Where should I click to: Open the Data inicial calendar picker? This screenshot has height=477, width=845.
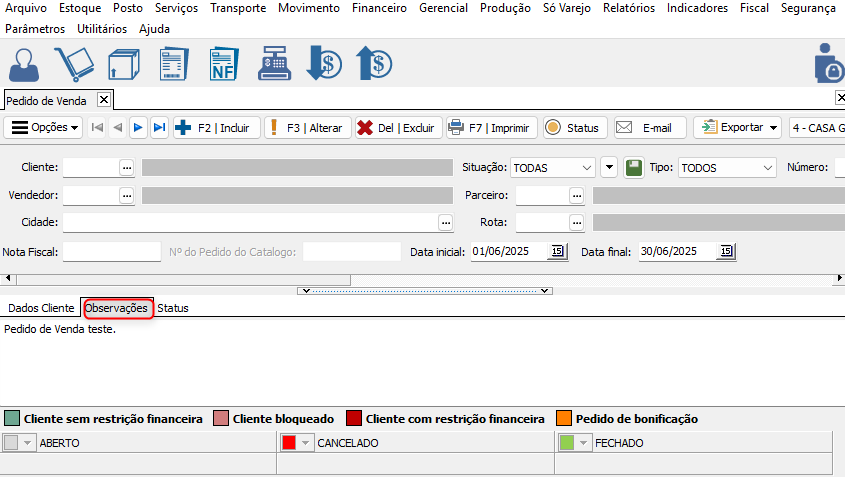tap(558, 251)
